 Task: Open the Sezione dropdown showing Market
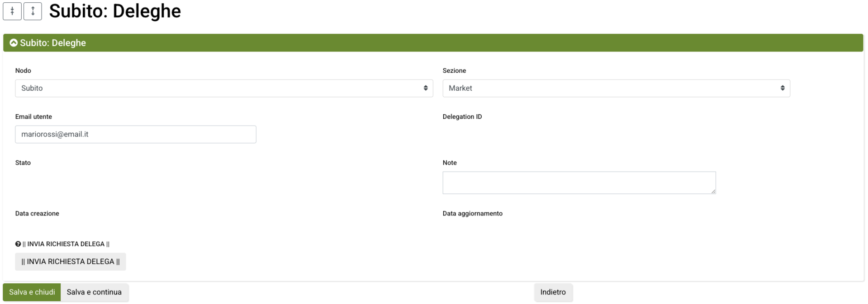(x=616, y=89)
